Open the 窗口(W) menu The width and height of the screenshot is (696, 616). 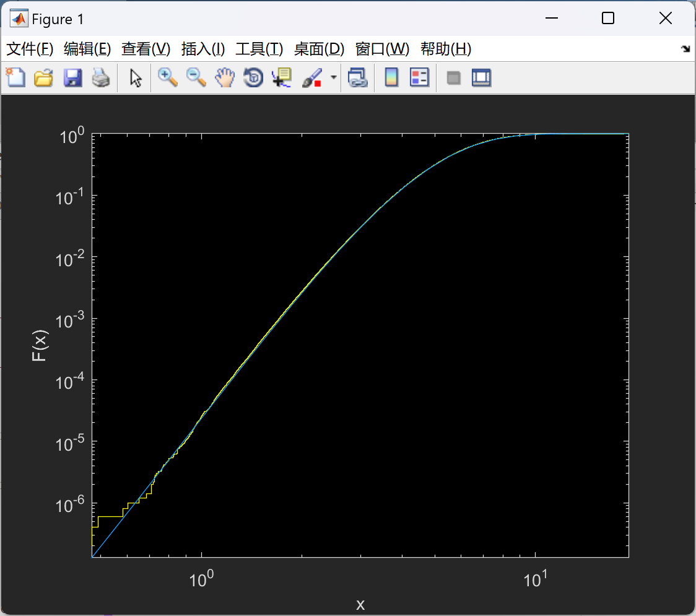point(382,49)
